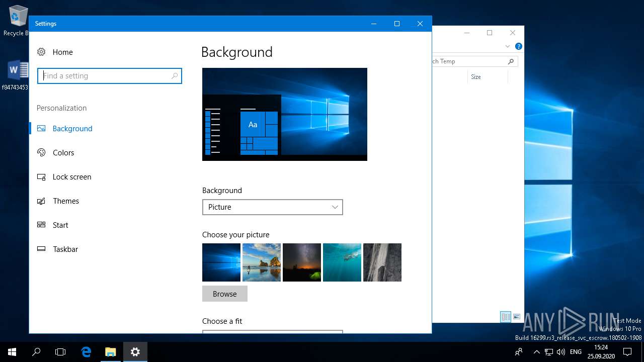The height and width of the screenshot is (362, 644).
Task: Open Home gear icon in Settings
Action: point(41,52)
